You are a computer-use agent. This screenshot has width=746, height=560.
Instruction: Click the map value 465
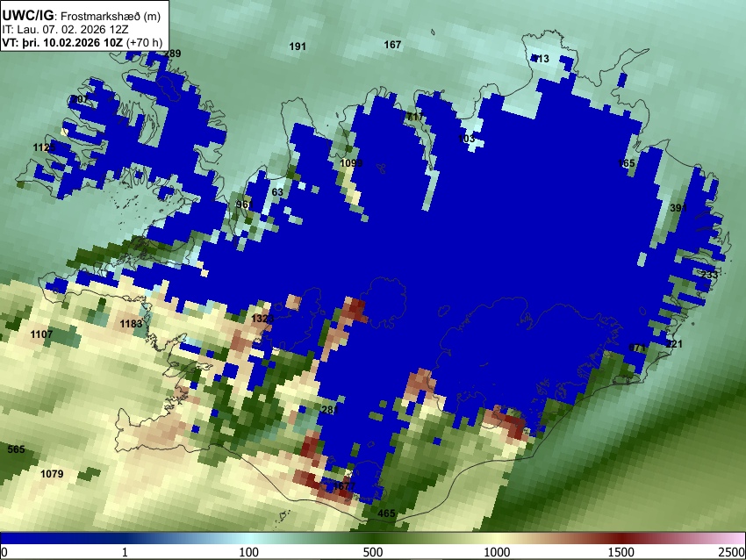[x=386, y=513]
